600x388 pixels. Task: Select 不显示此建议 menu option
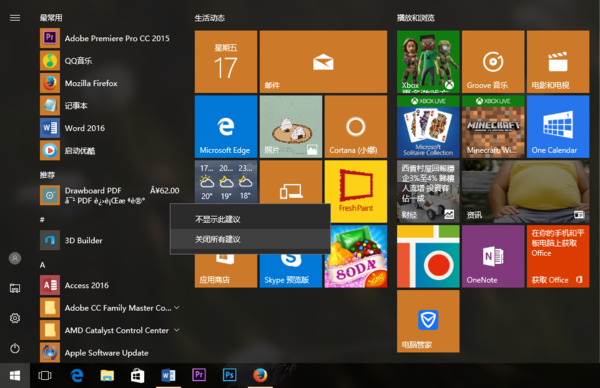(x=250, y=219)
